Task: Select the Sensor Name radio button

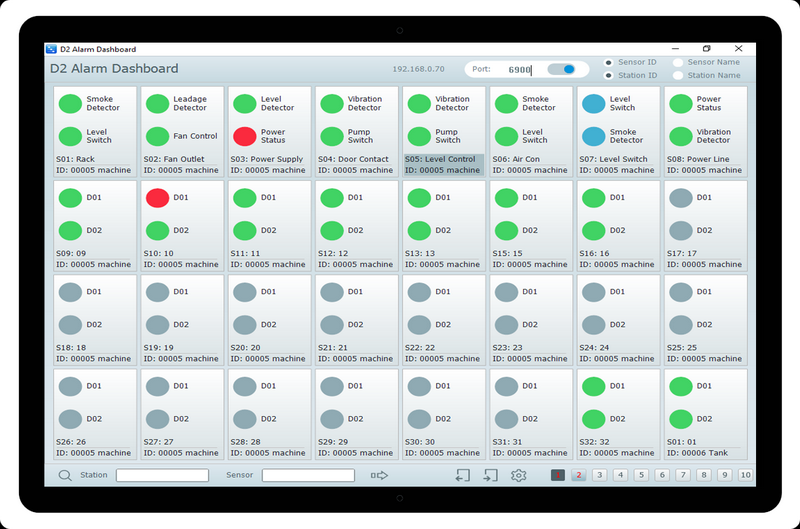Action: [678, 62]
